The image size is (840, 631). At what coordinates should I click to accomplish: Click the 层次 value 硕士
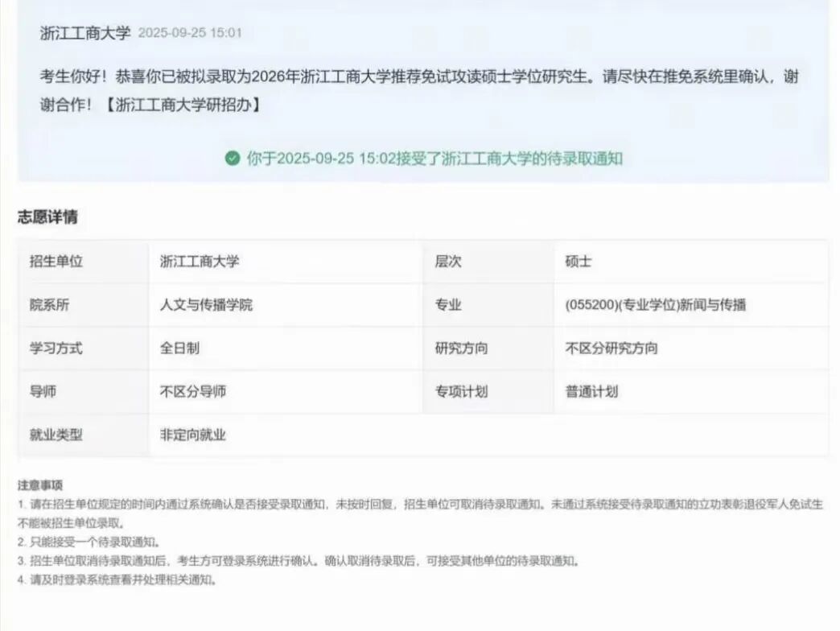pyautogui.click(x=579, y=262)
